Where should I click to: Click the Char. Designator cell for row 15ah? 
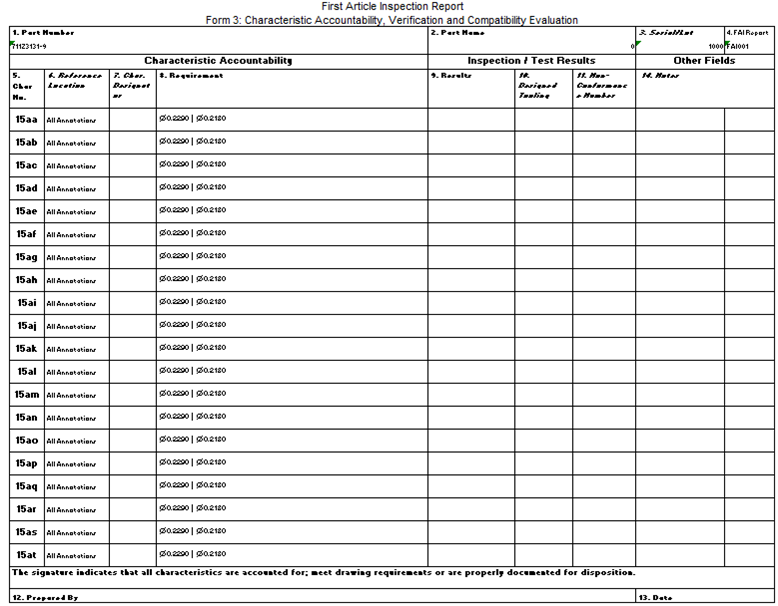pyautogui.click(x=132, y=280)
